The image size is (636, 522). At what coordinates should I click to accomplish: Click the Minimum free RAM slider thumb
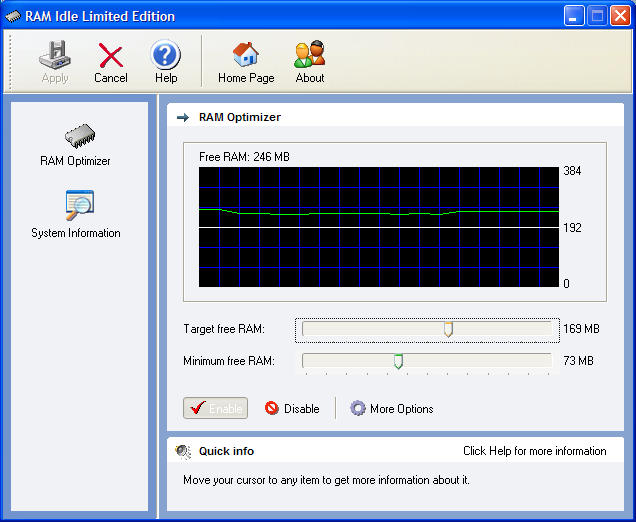point(398,361)
